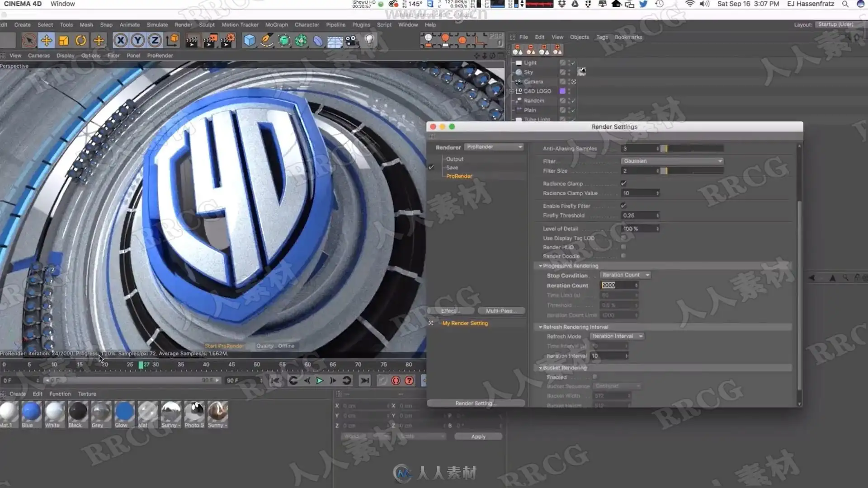Select the Scale tool icon
Viewport: 868px width, 488px height.
click(x=63, y=41)
